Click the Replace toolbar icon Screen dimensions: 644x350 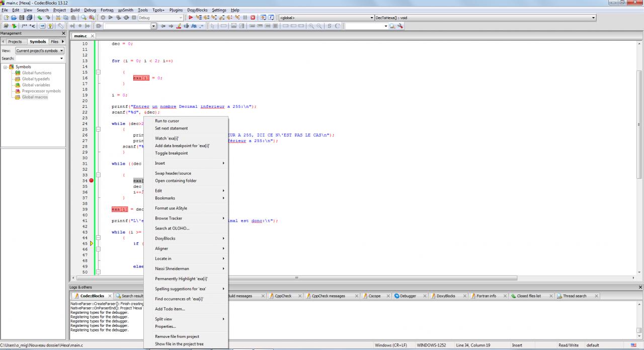pos(92,18)
